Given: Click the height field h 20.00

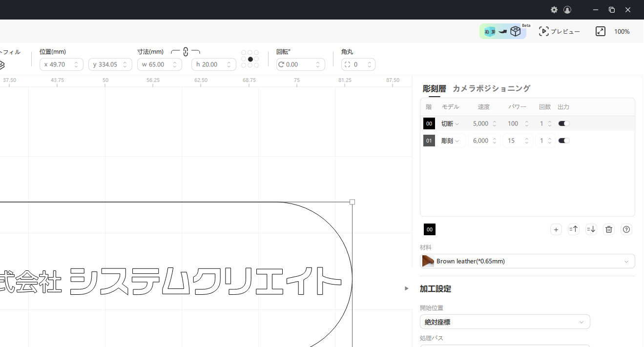Looking at the screenshot, I should 214,64.
